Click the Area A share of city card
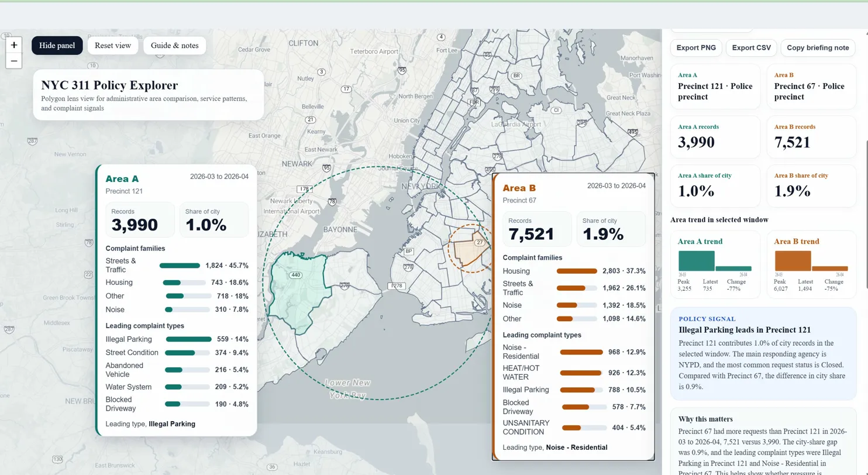868x475 pixels. (x=715, y=185)
